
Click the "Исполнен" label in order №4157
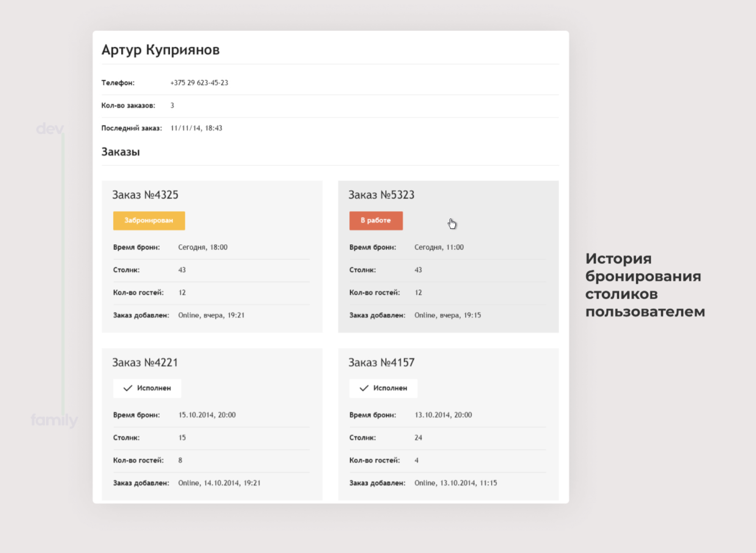coord(390,388)
